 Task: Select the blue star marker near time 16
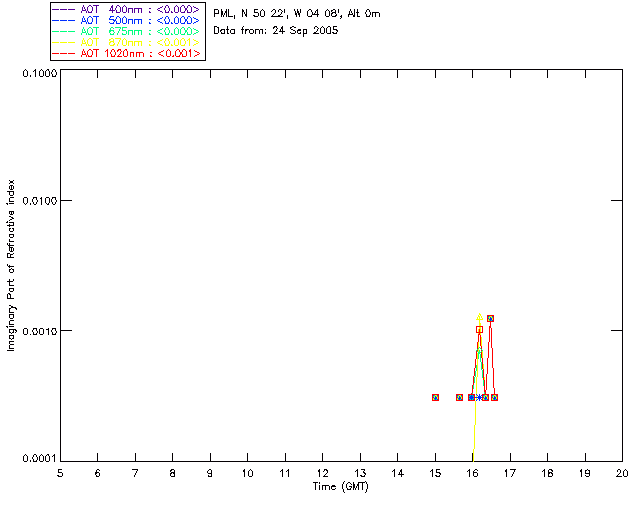tap(478, 397)
